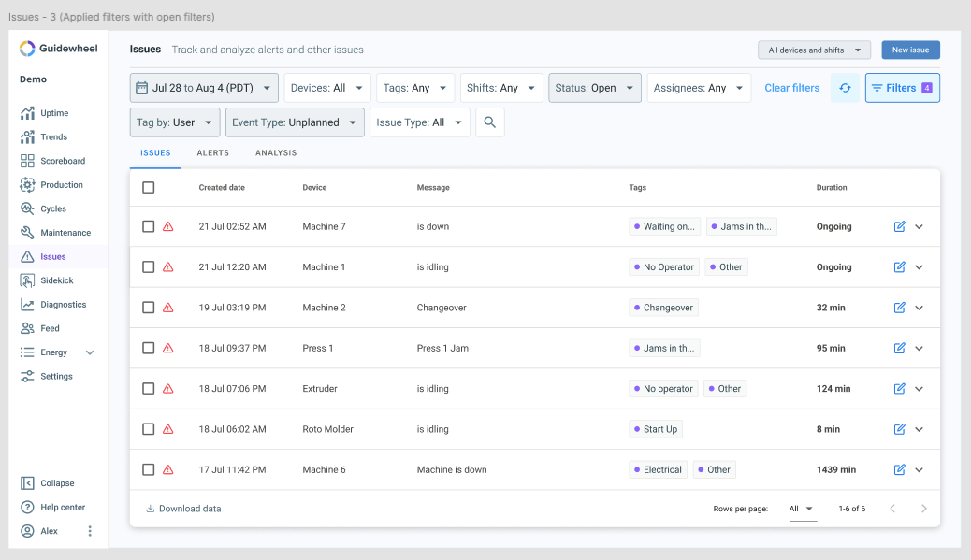Viewport: 971px width, 560px height.
Task: Open the Uptime page icon
Action: (x=27, y=113)
